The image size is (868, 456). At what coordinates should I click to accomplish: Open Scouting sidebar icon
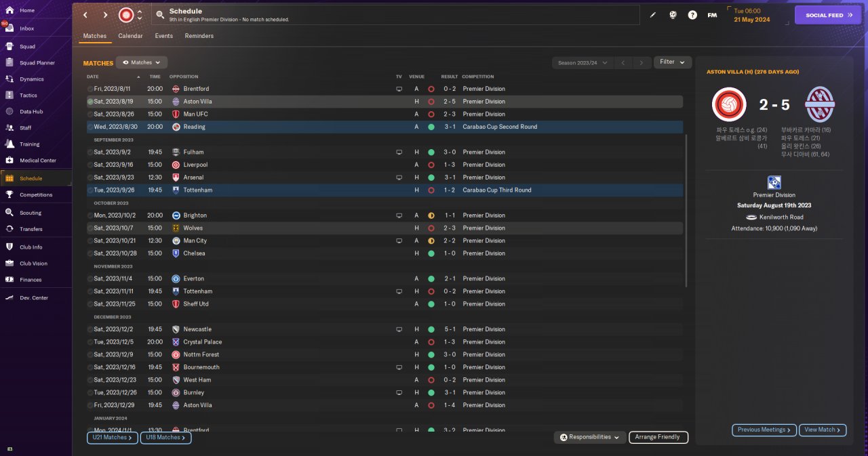(x=9, y=213)
